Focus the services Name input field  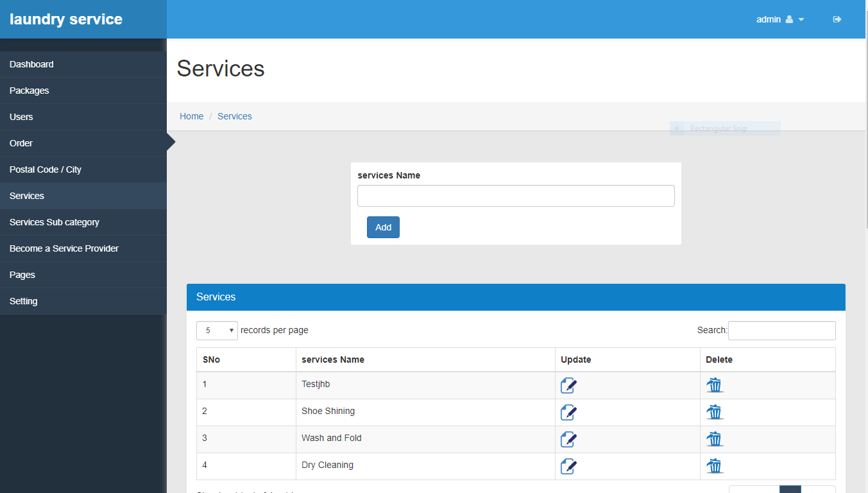click(x=516, y=196)
